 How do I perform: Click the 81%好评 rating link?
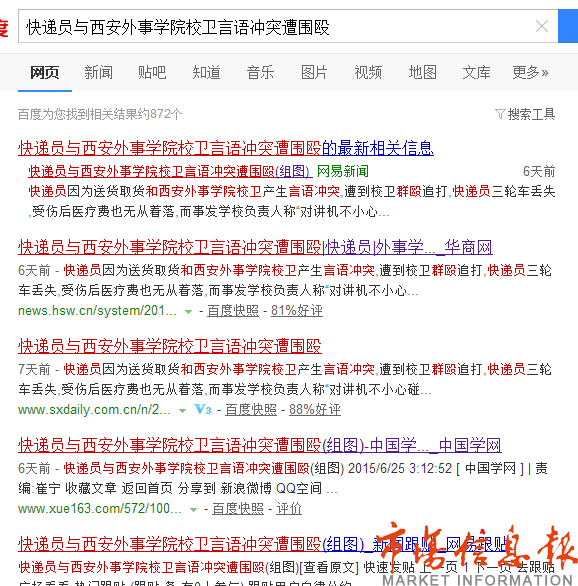[297, 311]
